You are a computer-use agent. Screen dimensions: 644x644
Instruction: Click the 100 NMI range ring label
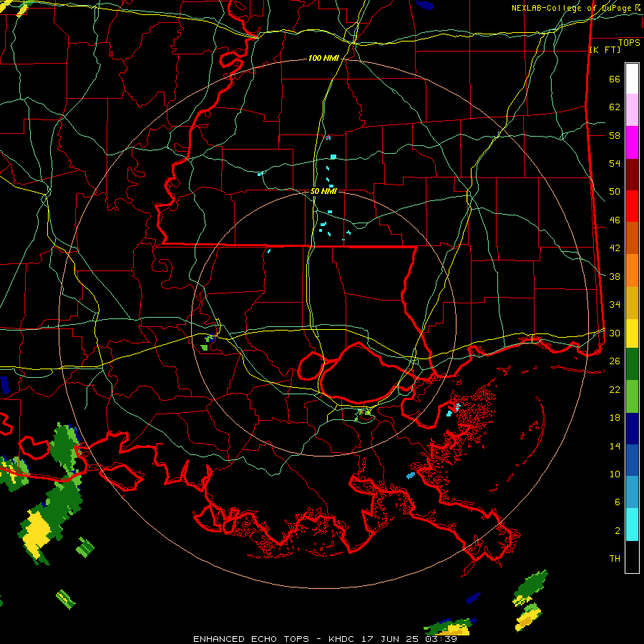(x=323, y=59)
